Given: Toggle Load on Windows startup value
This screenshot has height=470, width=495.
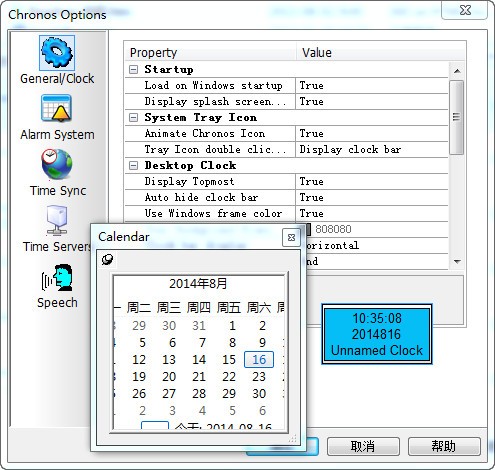Looking at the screenshot, I should (x=371, y=86).
